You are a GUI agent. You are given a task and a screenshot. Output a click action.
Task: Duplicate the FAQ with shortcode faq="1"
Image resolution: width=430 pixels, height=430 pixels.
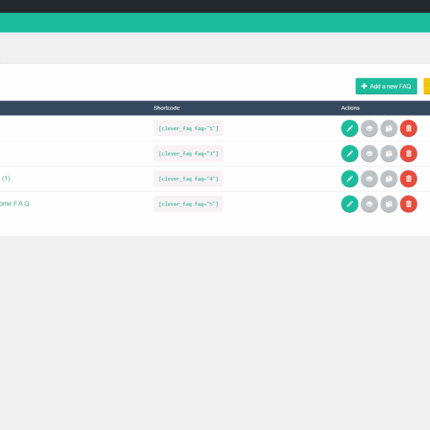coord(389,128)
